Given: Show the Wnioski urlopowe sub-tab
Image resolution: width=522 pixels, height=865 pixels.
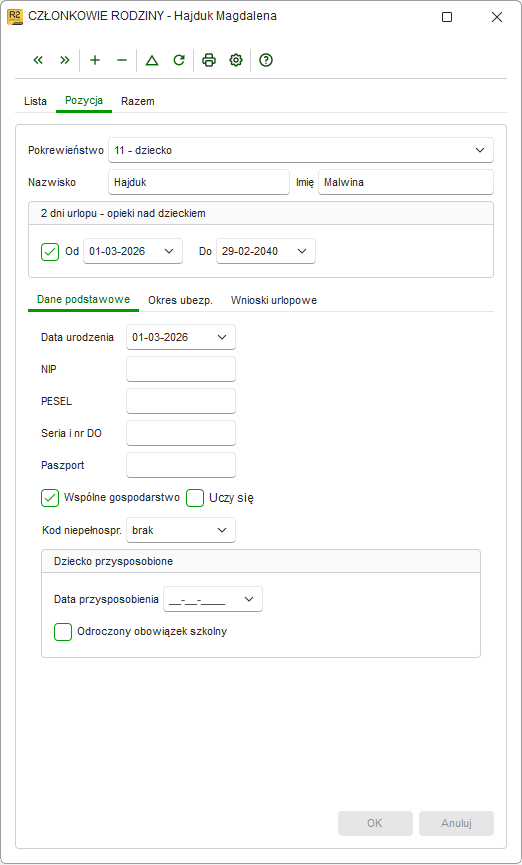Looking at the screenshot, I should pos(274,301).
